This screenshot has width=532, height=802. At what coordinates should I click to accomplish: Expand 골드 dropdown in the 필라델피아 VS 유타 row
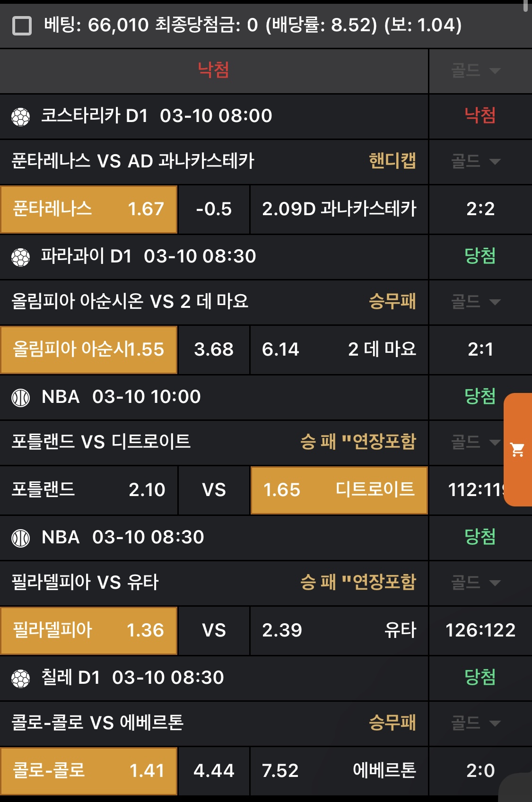click(476, 583)
